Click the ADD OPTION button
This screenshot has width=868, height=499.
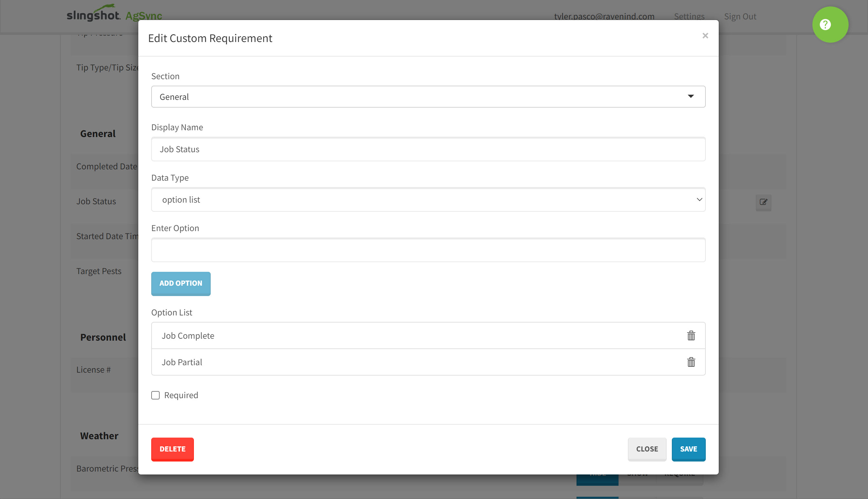181,283
